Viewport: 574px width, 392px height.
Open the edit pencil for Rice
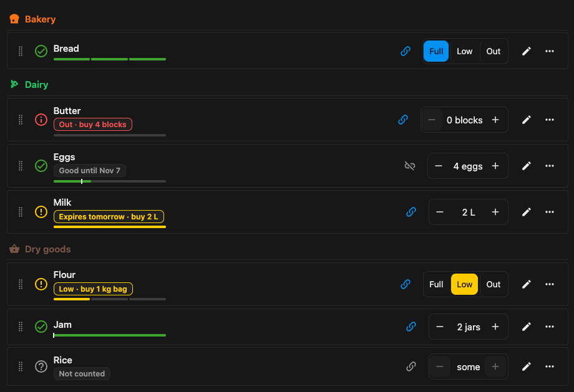click(x=527, y=366)
